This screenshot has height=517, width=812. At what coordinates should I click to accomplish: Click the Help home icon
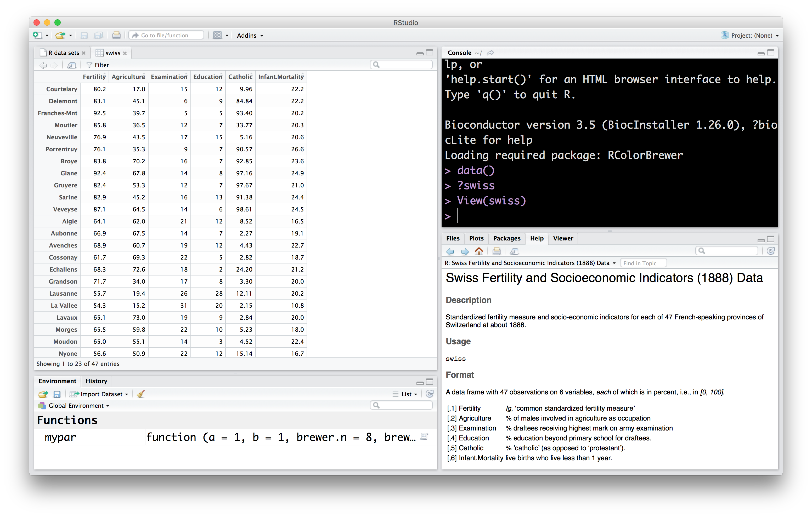pos(479,251)
